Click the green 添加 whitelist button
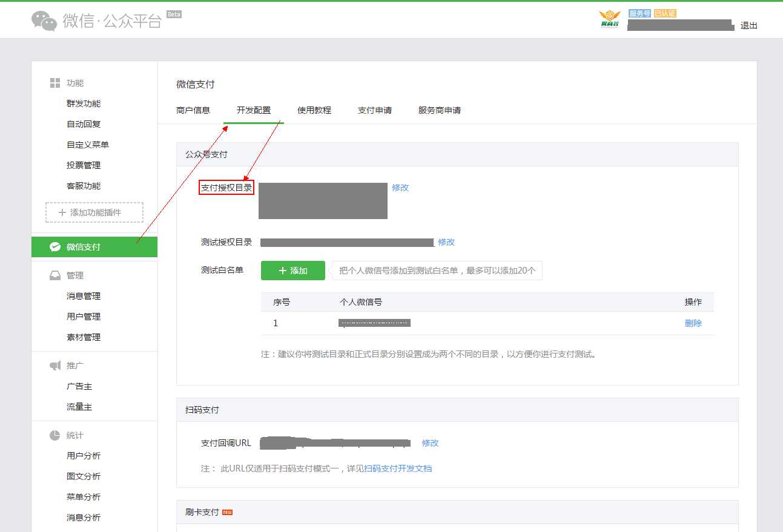This screenshot has width=783, height=532. (x=293, y=271)
